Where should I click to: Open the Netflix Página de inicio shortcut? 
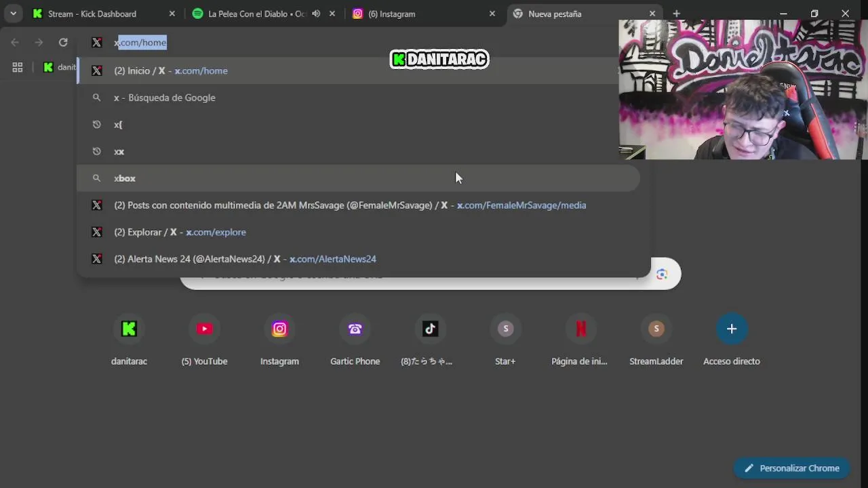pyautogui.click(x=580, y=341)
